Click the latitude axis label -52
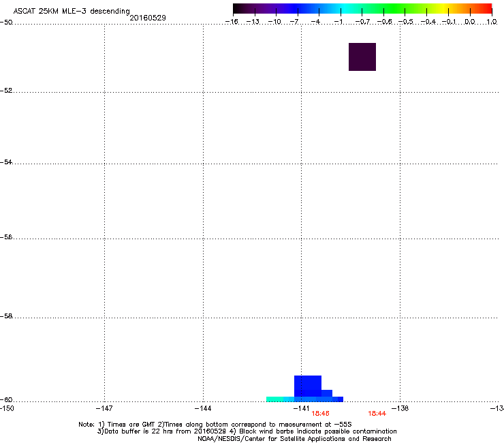This screenshot has width=504, height=443. pos(6,91)
